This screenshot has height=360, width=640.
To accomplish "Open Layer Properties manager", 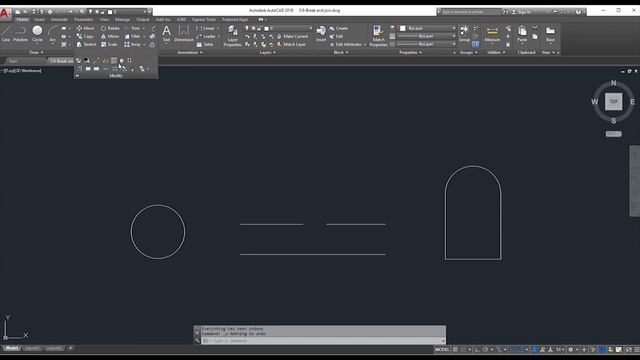I will [233, 36].
